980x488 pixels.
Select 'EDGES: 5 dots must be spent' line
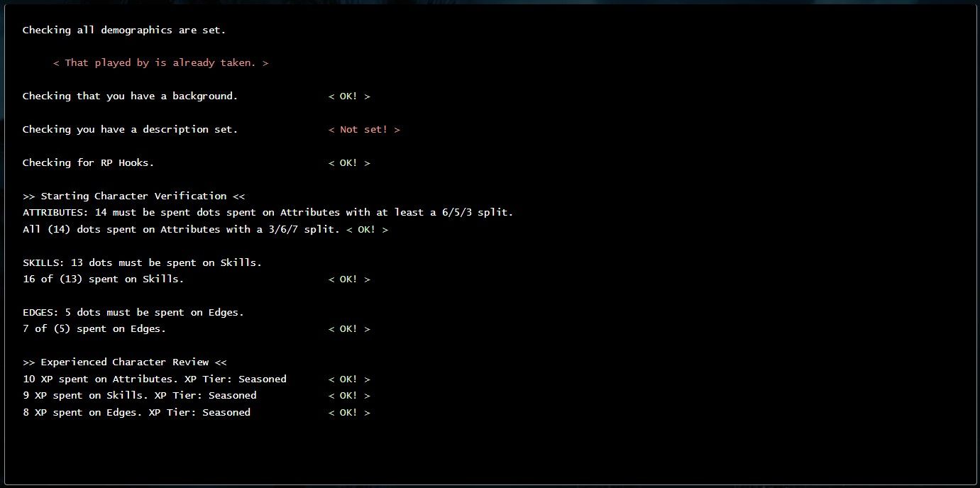133,313
